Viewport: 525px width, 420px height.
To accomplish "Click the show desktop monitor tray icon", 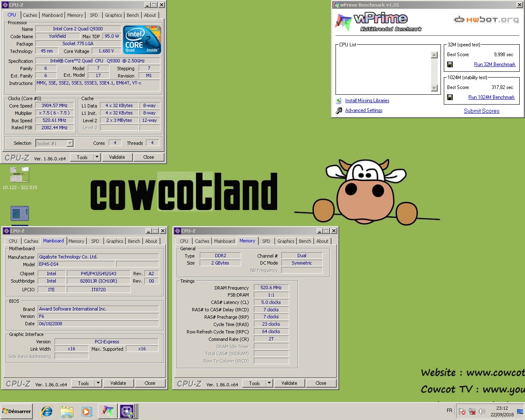I will (520, 411).
